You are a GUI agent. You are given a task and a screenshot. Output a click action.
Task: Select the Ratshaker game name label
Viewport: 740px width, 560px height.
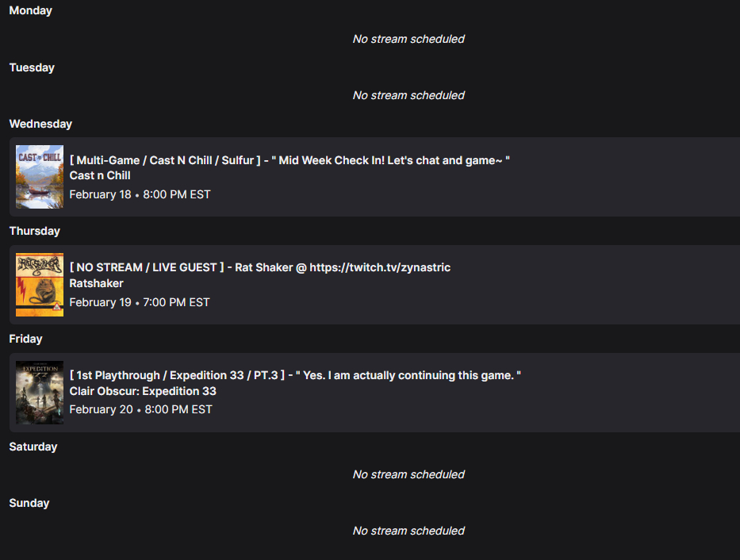point(97,283)
